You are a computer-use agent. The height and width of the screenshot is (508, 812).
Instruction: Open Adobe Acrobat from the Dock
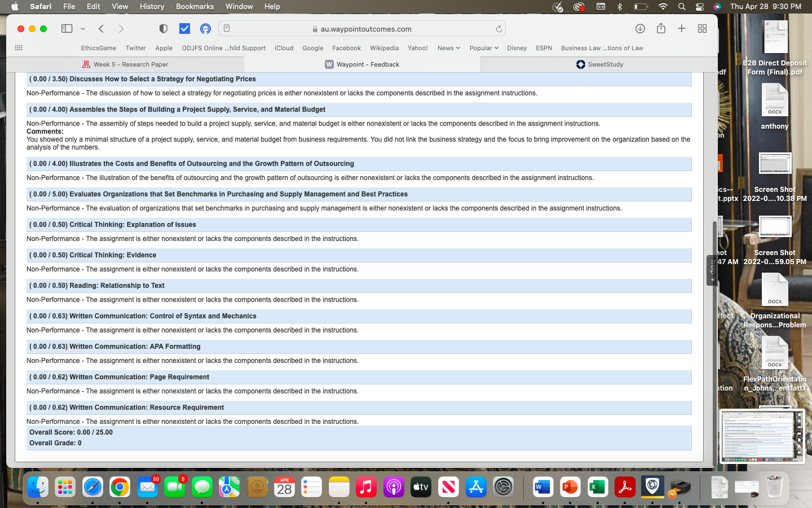click(625, 487)
